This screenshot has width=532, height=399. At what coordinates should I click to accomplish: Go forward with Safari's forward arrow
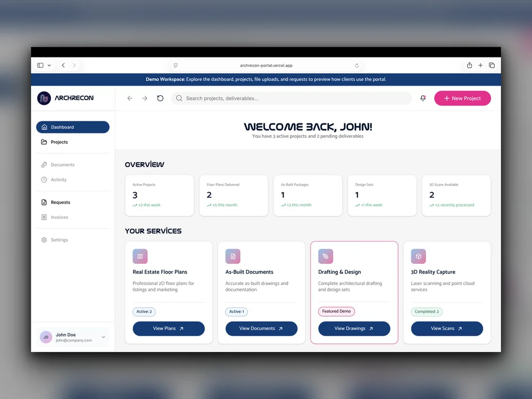(74, 65)
